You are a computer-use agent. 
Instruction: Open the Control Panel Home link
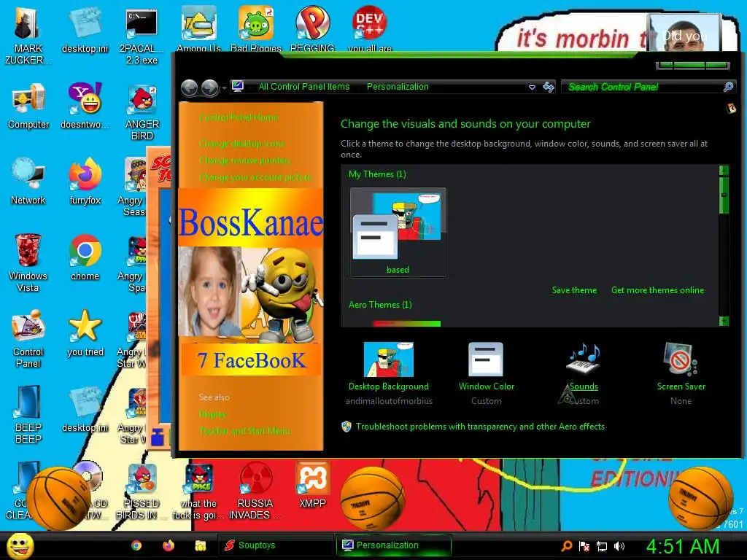(x=239, y=117)
